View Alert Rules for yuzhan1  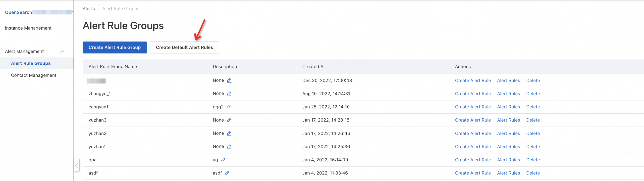(x=508, y=147)
